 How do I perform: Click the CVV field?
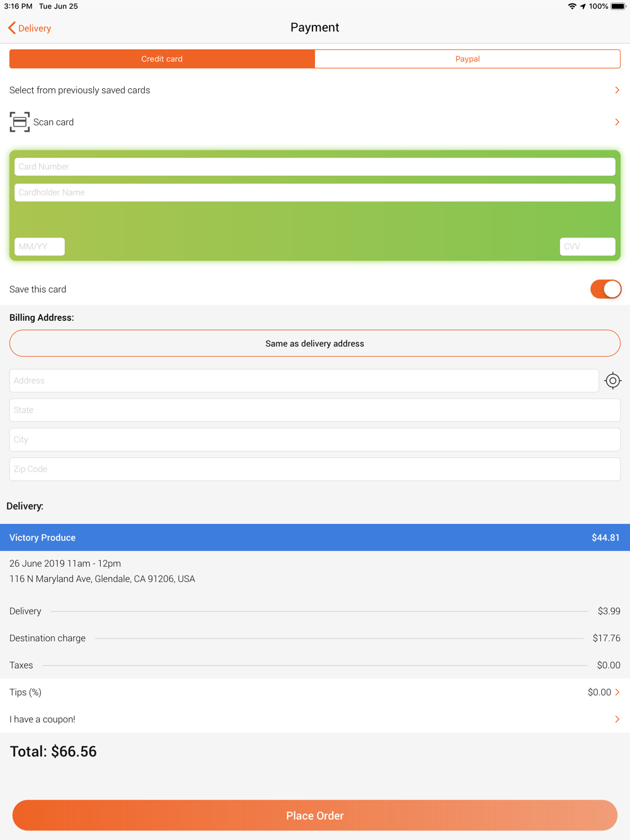(x=587, y=247)
